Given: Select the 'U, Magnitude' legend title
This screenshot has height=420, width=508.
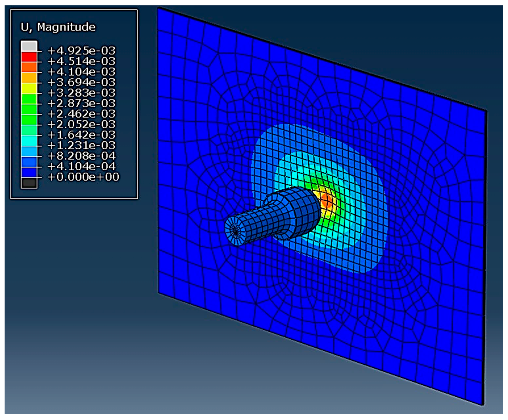Looking at the screenshot, I should (58, 27).
